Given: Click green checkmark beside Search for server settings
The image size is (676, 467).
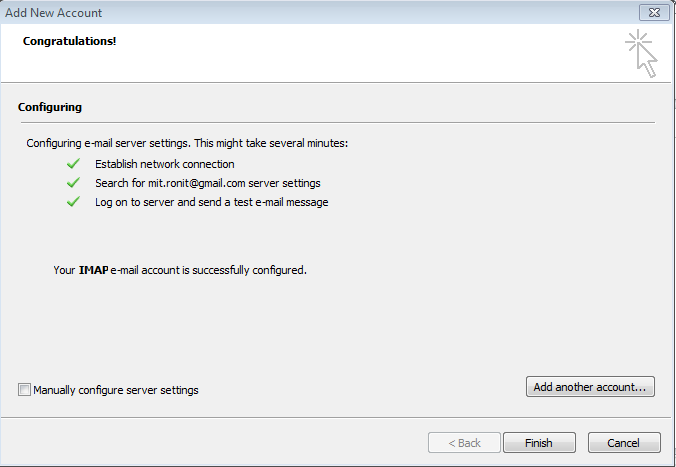Looking at the screenshot, I should 73,183.
